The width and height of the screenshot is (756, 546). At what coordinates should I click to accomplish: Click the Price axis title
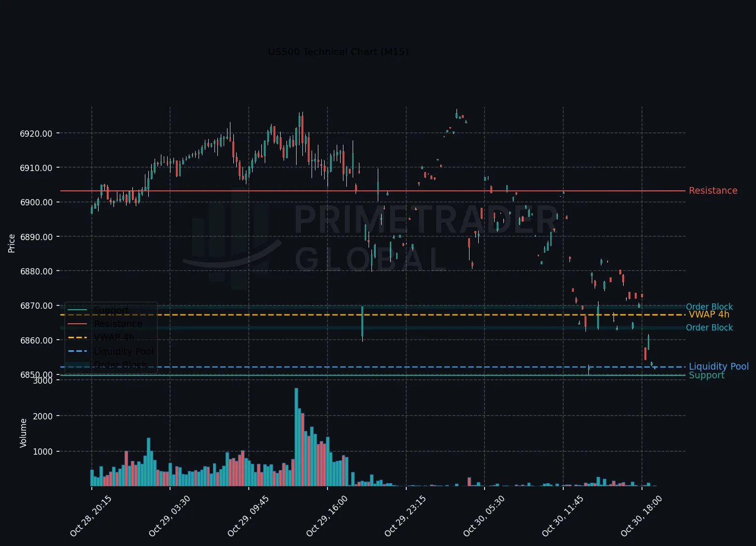click(12, 243)
